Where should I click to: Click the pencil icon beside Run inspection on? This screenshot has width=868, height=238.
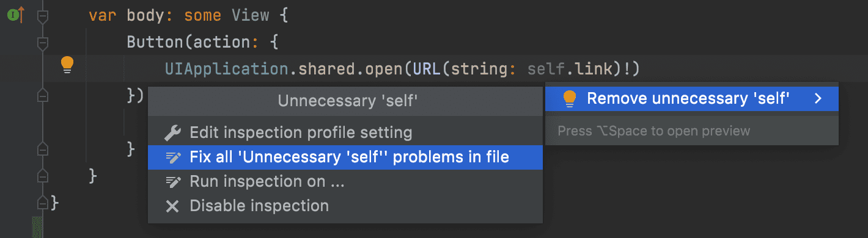(x=173, y=182)
